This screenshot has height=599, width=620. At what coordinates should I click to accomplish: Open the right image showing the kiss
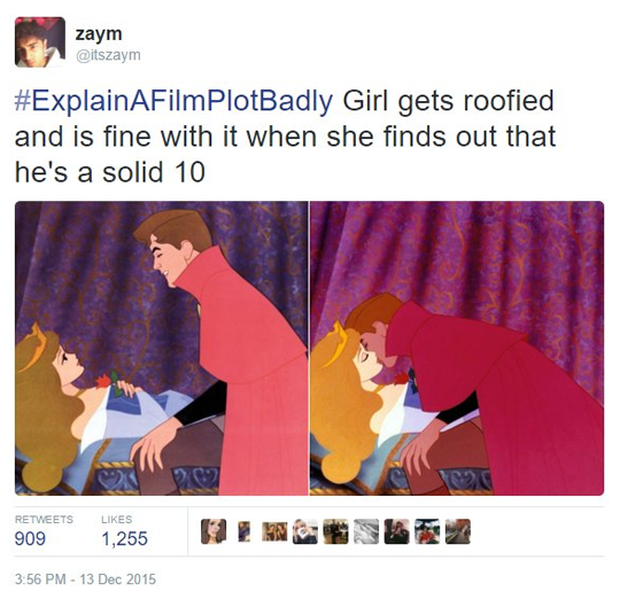[x=457, y=348]
